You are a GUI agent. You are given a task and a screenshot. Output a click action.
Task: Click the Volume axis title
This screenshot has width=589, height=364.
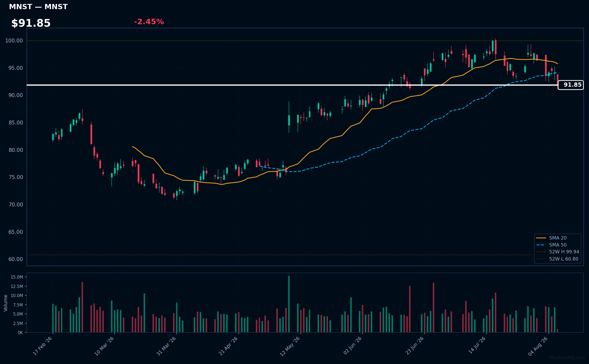pos(6,303)
